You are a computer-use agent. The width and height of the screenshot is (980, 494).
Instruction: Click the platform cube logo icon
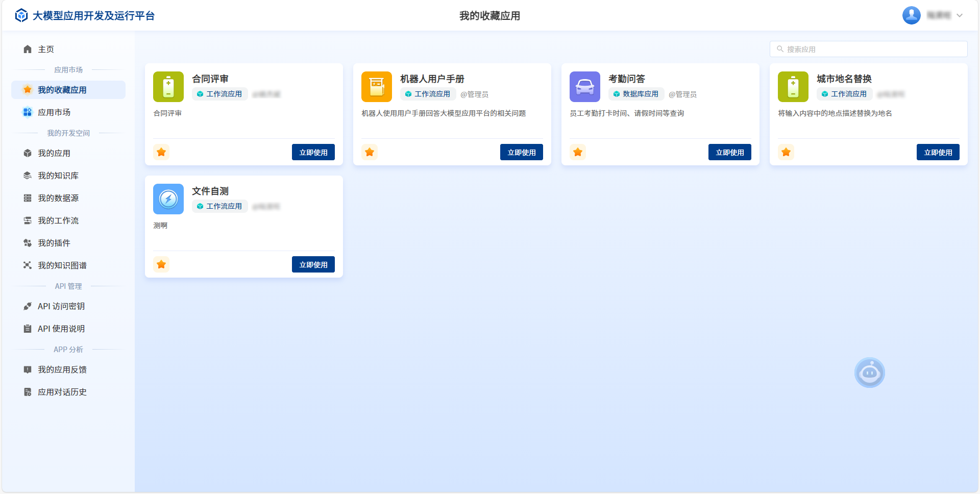tap(21, 16)
